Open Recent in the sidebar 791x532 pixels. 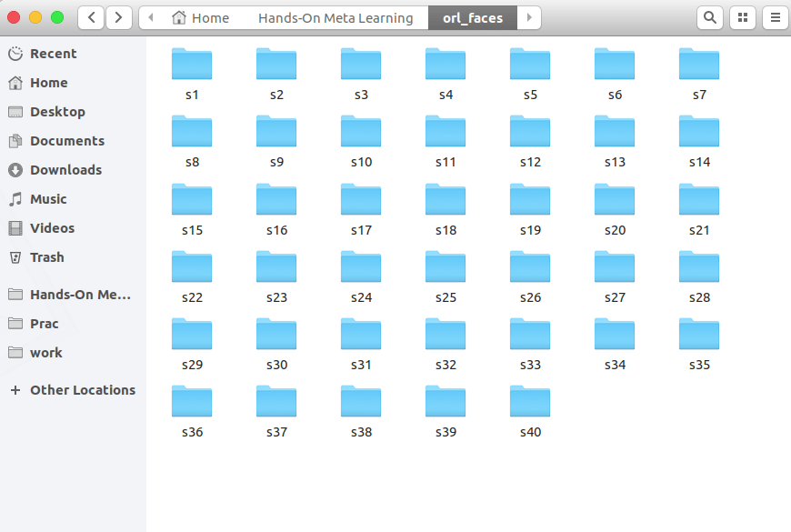pos(53,54)
